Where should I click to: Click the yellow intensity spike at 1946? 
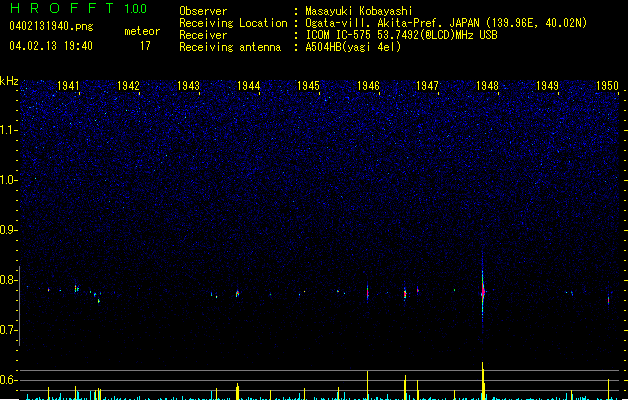click(x=367, y=385)
